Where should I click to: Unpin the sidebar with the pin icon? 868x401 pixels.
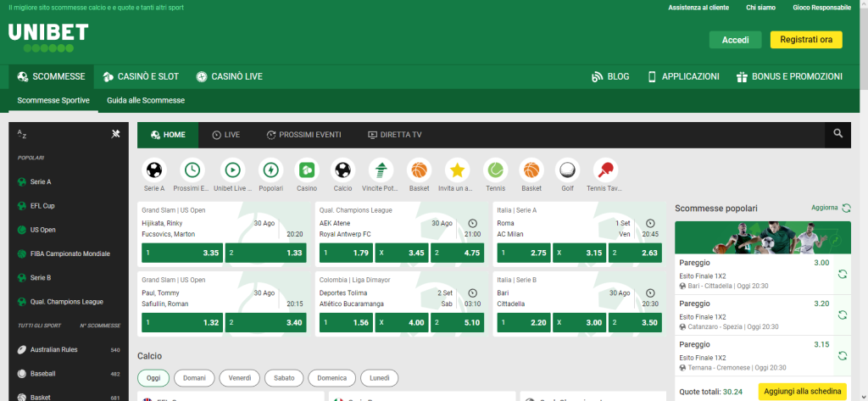tap(116, 133)
